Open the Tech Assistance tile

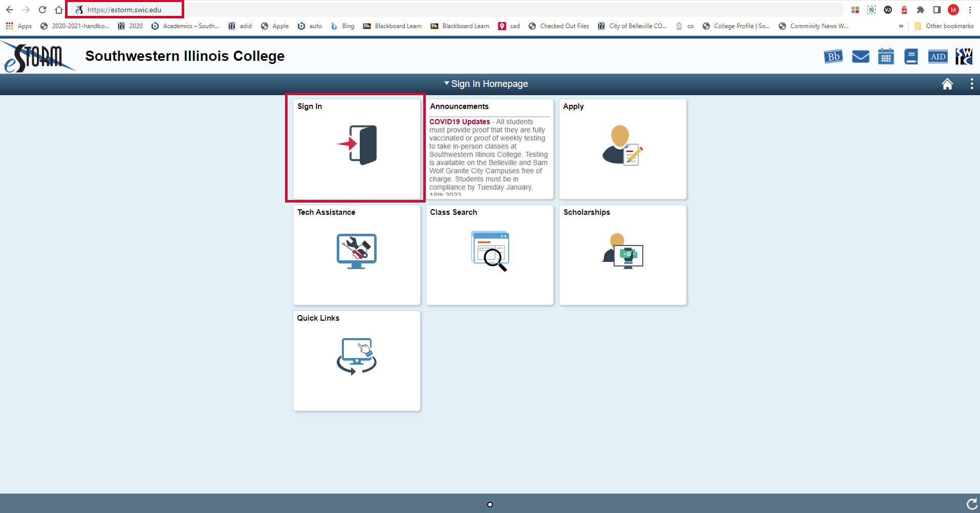[x=356, y=255]
